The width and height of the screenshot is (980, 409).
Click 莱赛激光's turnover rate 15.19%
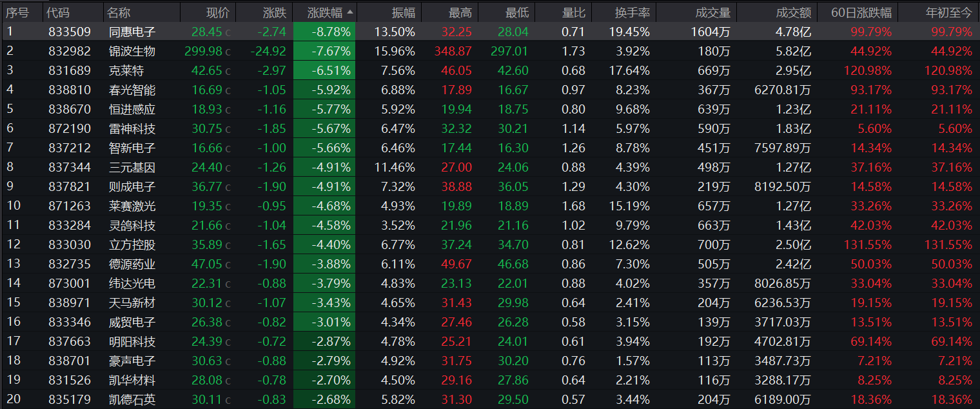click(x=628, y=206)
